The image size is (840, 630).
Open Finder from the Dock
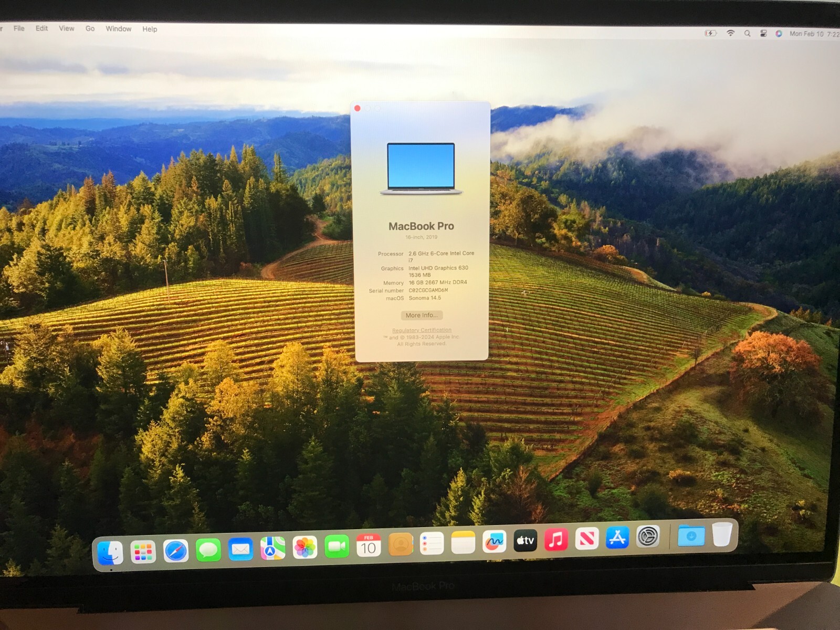pyautogui.click(x=110, y=552)
